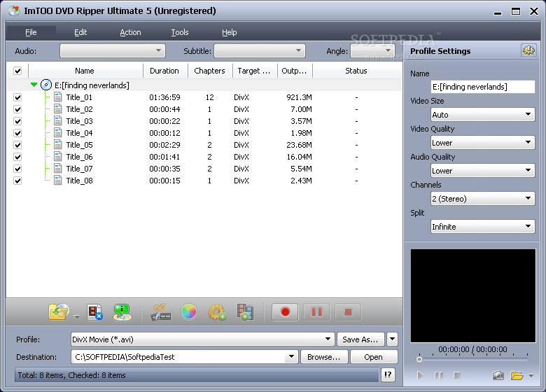This screenshot has height=392, width=546.
Task: Open the Edit menu
Action: click(80, 32)
